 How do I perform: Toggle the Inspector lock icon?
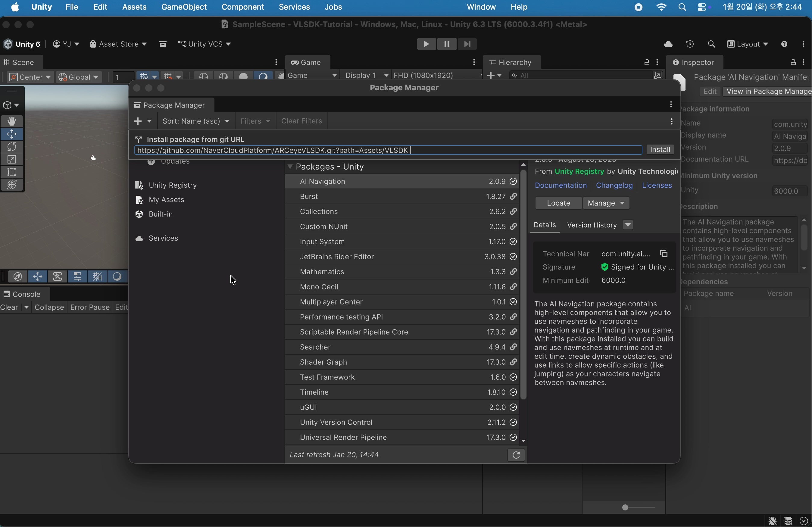[x=793, y=62]
